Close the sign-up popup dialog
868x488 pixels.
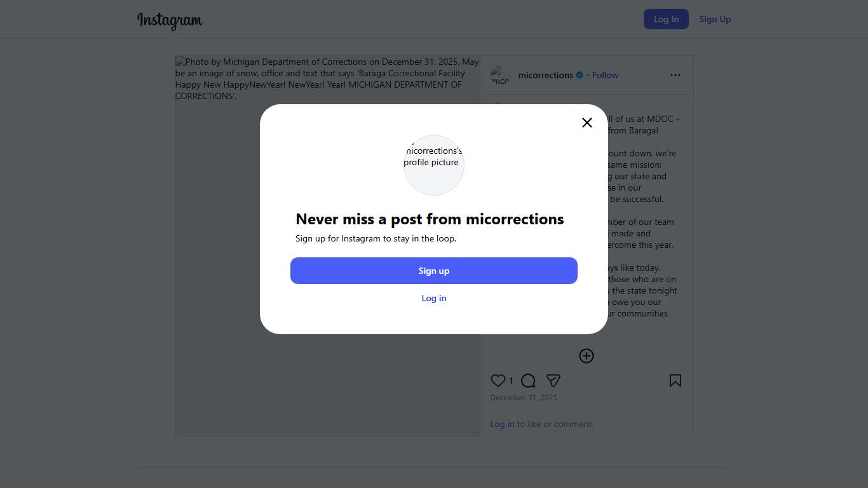[587, 123]
